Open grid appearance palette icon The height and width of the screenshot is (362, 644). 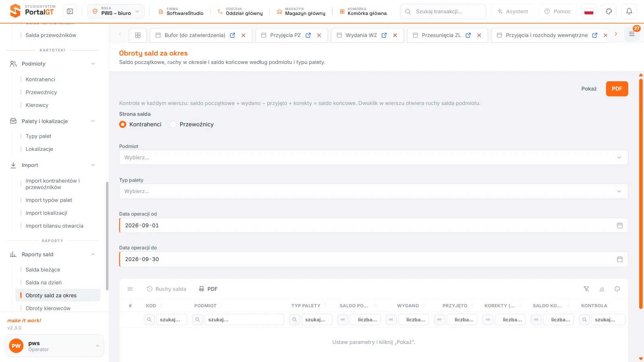click(x=617, y=289)
